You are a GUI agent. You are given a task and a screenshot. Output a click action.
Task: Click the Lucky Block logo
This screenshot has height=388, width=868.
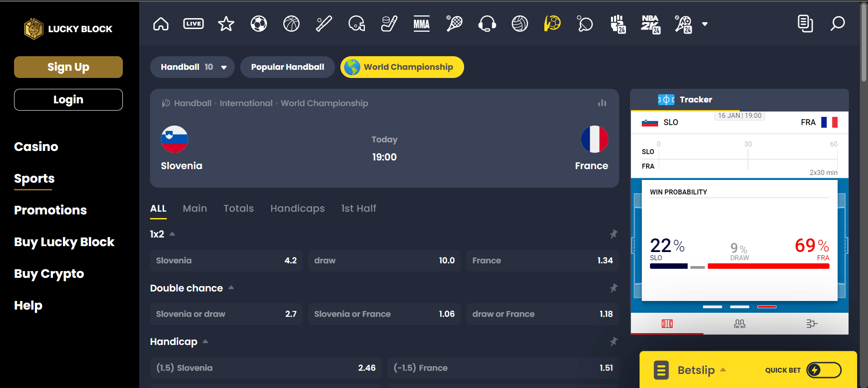coord(68,29)
